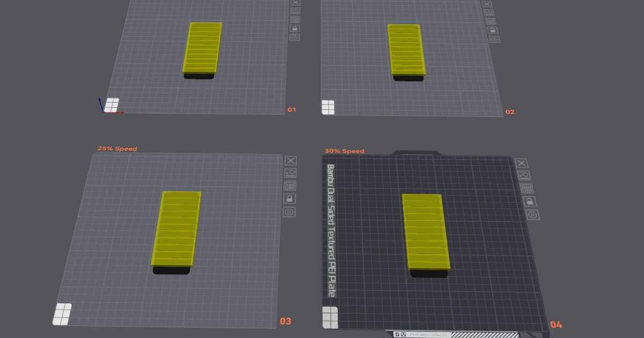The width and height of the screenshot is (644, 338).
Task: Click the arrange-objects icon on plate 01
Action: point(295,11)
